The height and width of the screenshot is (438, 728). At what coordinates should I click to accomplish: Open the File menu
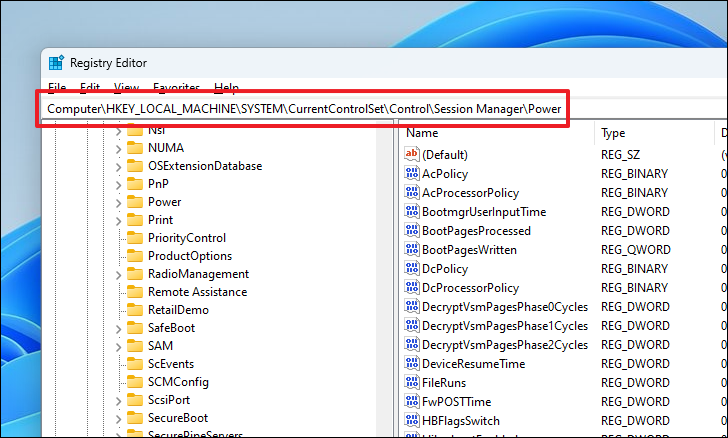coord(57,87)
